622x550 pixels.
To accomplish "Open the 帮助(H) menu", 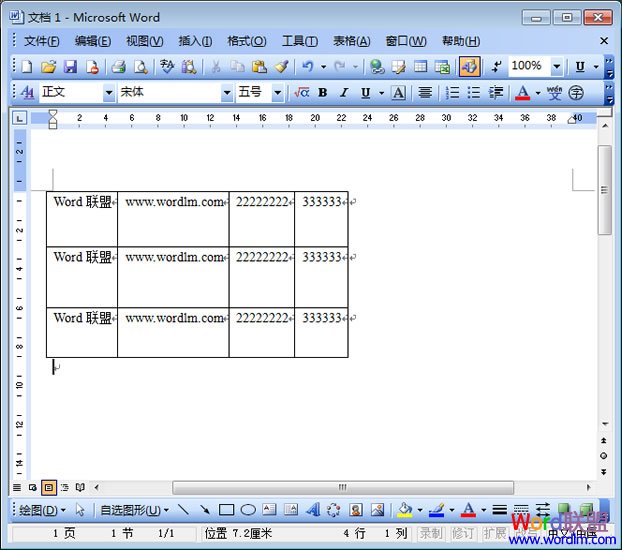I will 461,41.
